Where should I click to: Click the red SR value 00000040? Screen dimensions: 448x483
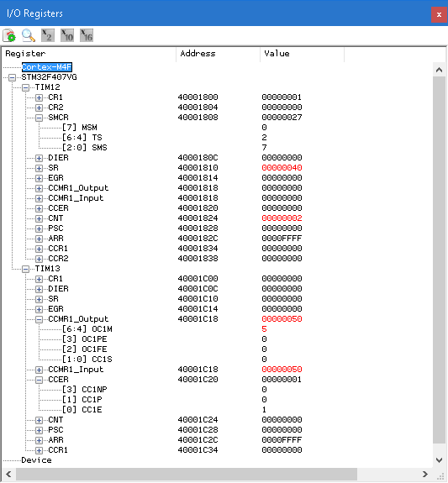coord(282,168)
